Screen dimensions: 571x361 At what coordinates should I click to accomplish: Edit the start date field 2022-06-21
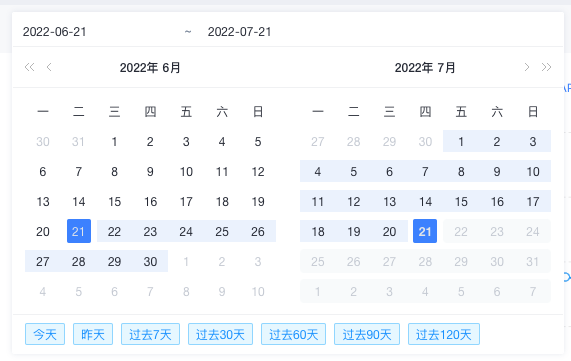tap(55, 32)
